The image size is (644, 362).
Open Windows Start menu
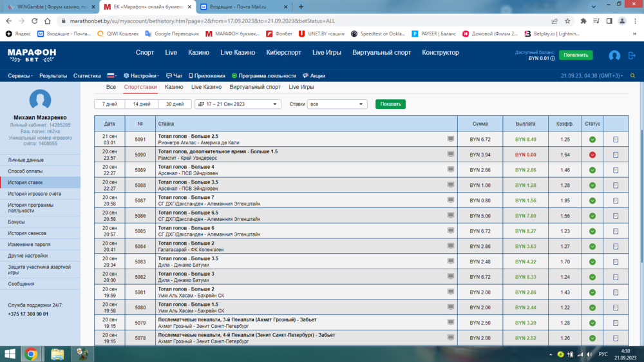click(10, 353)
